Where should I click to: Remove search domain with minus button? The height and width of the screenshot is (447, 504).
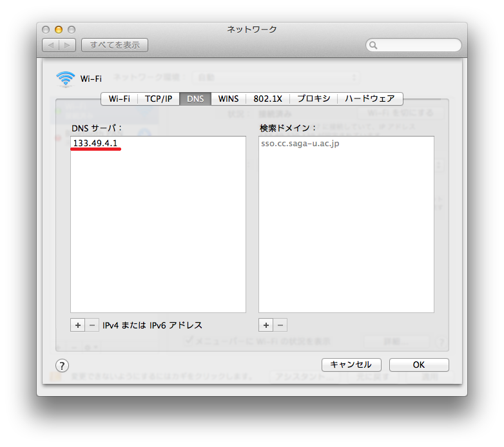point(280,325)
